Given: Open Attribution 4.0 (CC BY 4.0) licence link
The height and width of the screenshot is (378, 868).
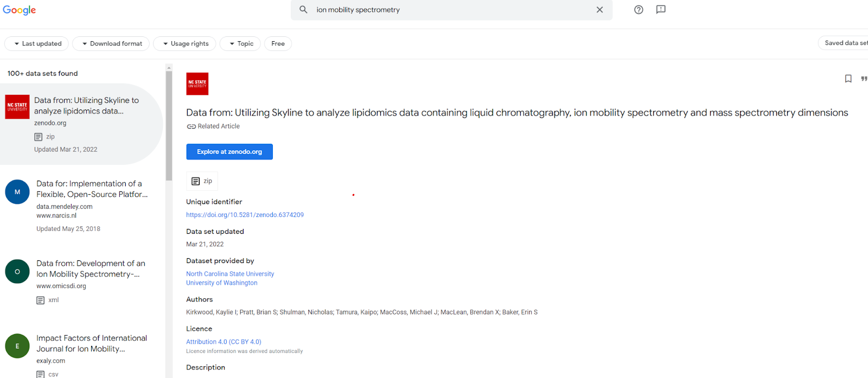Looking at the screenshot, I should [224, 342].
